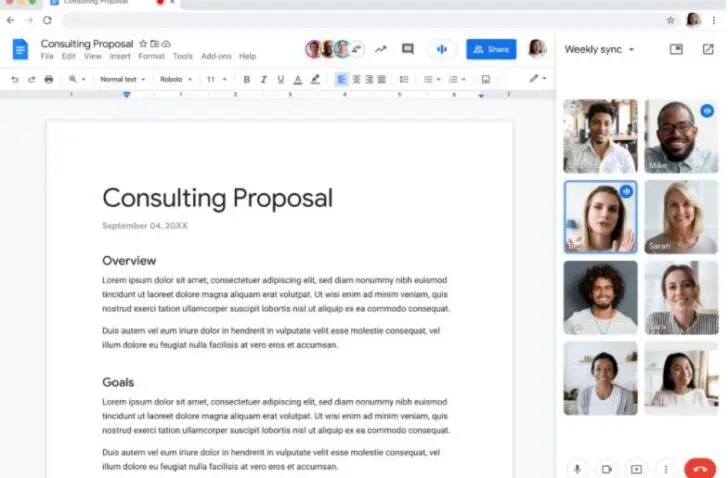Go back in the browser

pyautogui.click(x=11, y=20)
